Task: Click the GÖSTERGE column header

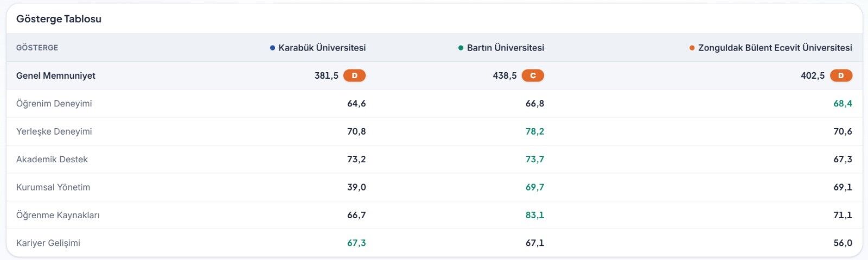Action: pos(37,48)
